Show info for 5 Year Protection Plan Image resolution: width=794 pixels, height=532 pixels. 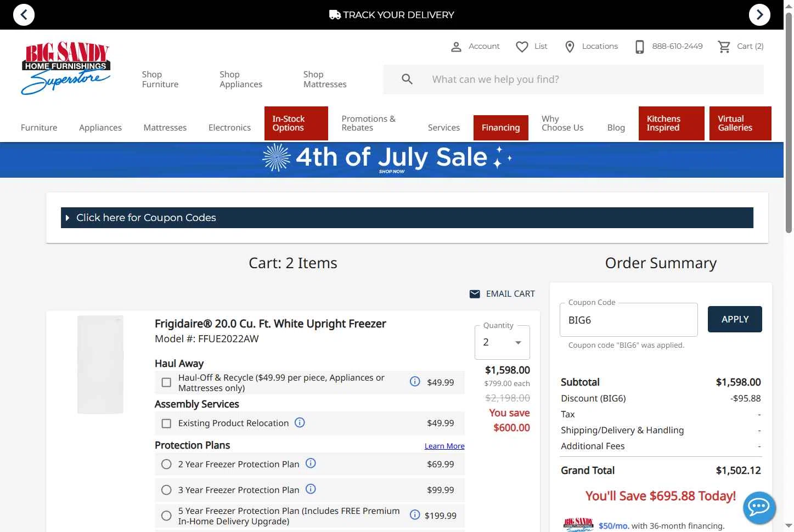click(x=415, y=514)
